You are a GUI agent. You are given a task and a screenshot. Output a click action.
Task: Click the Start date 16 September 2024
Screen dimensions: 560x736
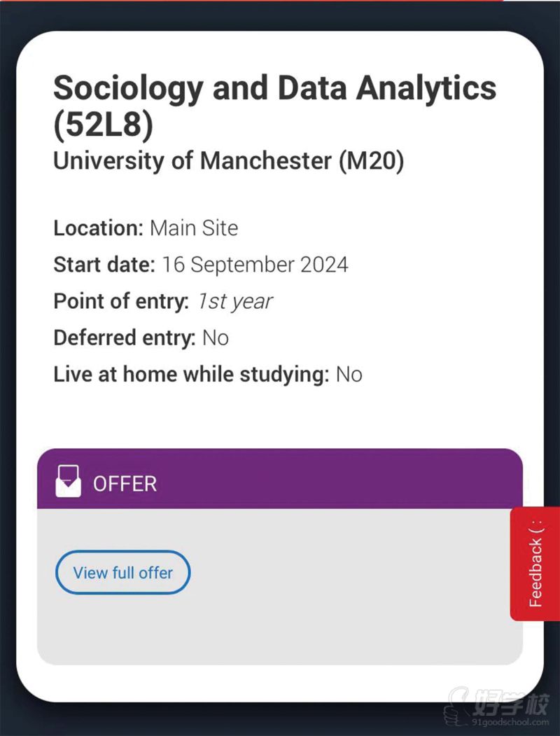point(200,265)
